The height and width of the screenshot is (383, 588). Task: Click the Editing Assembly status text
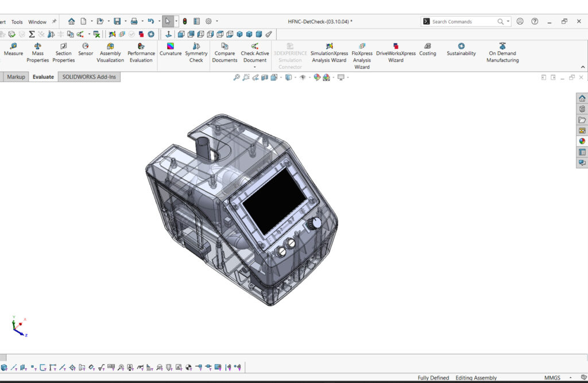coord(476,378)
